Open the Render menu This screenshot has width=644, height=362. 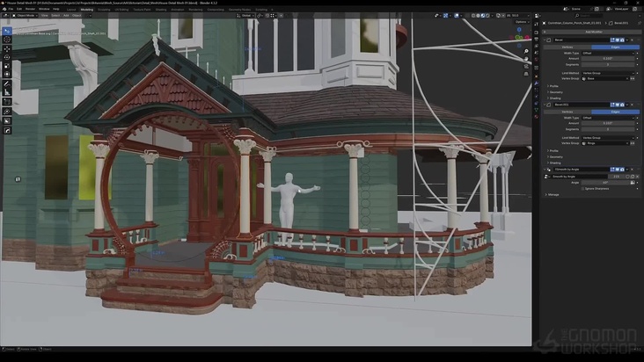(x=31, y=9)
